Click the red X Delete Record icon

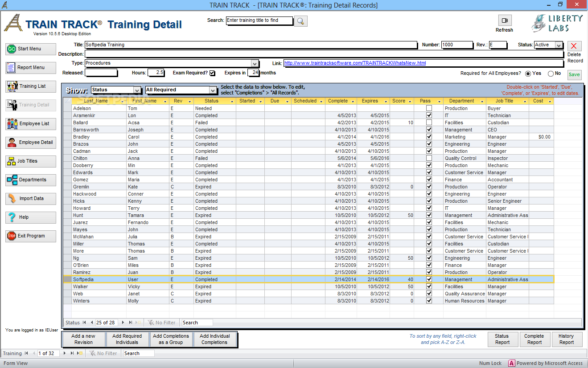coord(574,46)
